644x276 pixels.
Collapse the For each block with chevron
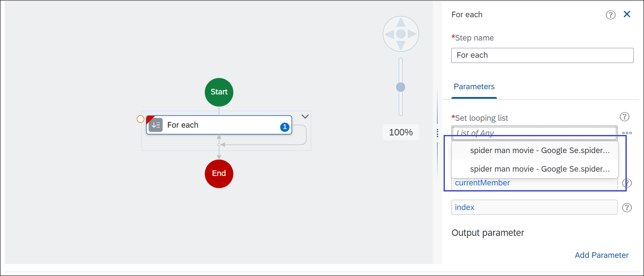(x=305, y=116)
